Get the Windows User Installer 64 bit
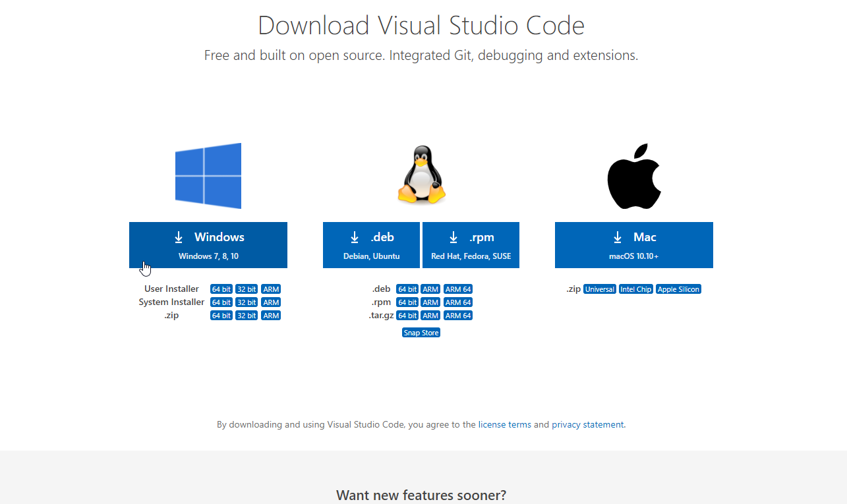This screenshot has width=847, height=504. click(221, 289)
